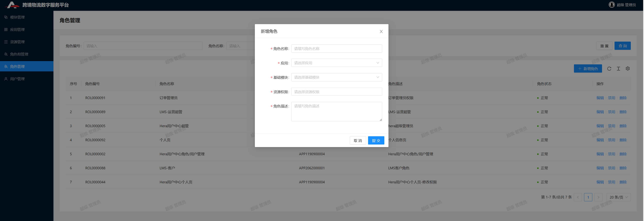Viewport: 644px width, 221px height.
Task: Click 禁用 for ROL0000002 row
Action: (x=611, y=154)
